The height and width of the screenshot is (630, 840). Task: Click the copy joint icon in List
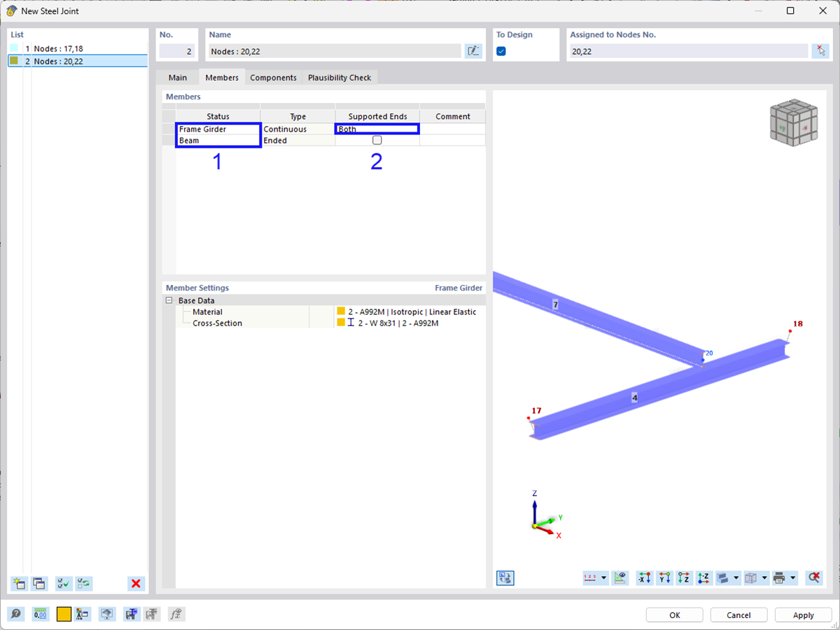[x=39, y=583]
